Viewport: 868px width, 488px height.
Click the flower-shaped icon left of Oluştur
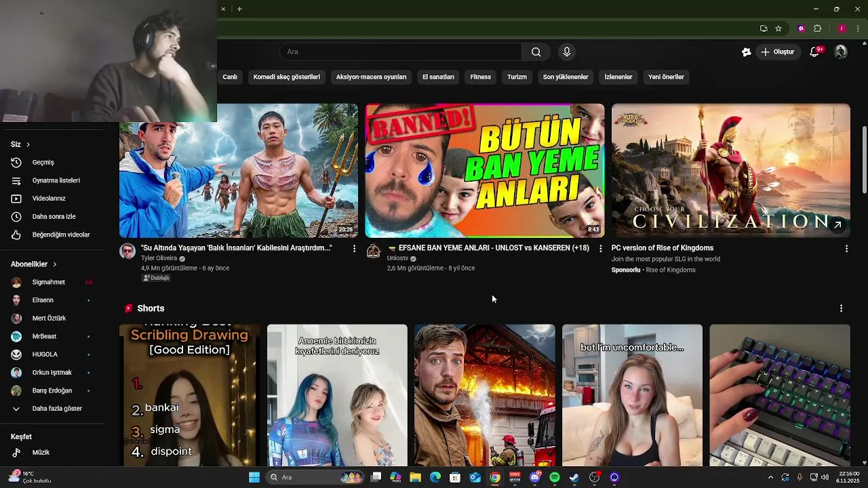pos(747,52)
